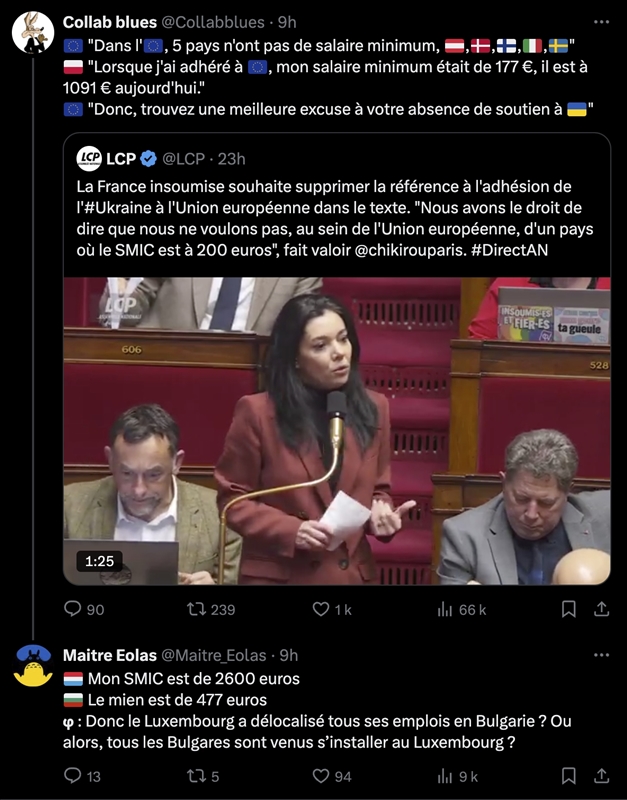Open Collab blues profile avatar

coord(33,33)
